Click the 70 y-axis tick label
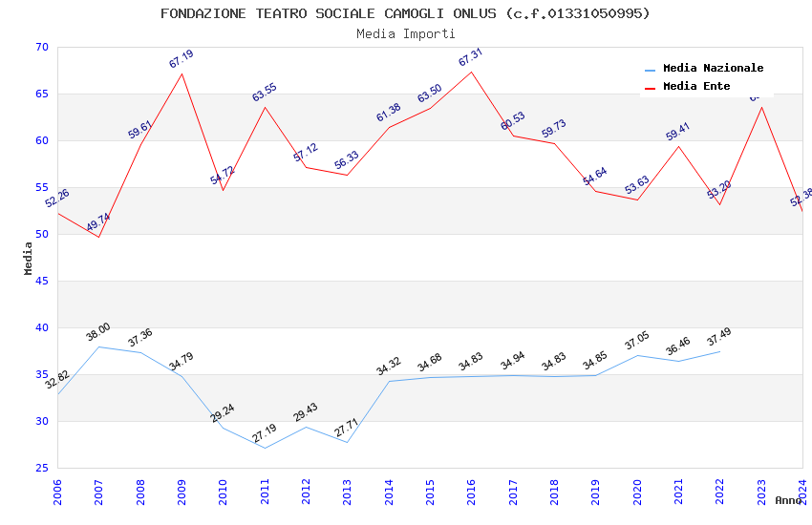 point(42,47)
